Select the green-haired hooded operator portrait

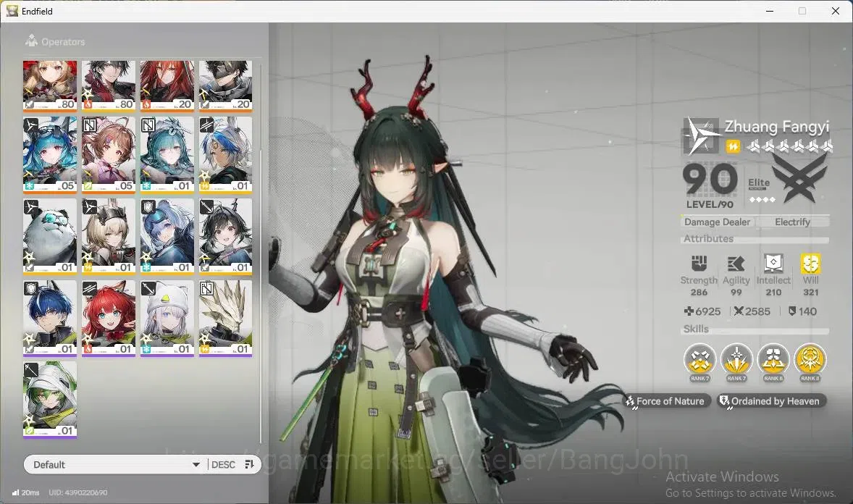tap(50, 400)
